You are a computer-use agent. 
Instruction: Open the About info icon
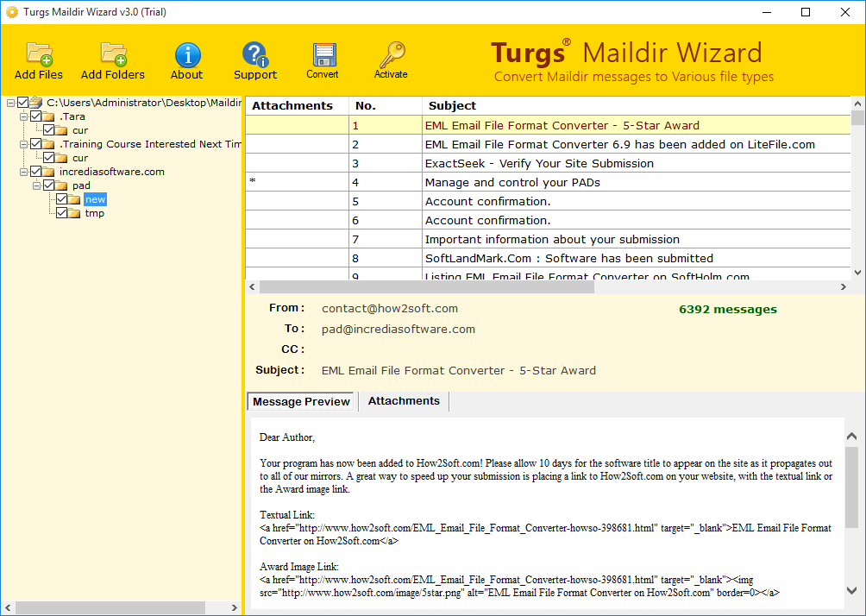click(187, 54)
